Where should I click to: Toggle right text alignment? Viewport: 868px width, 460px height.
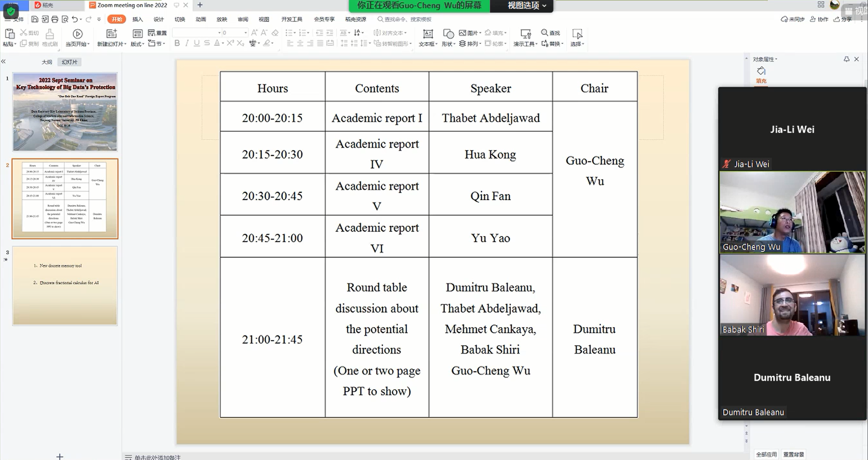tap(310, 43)
